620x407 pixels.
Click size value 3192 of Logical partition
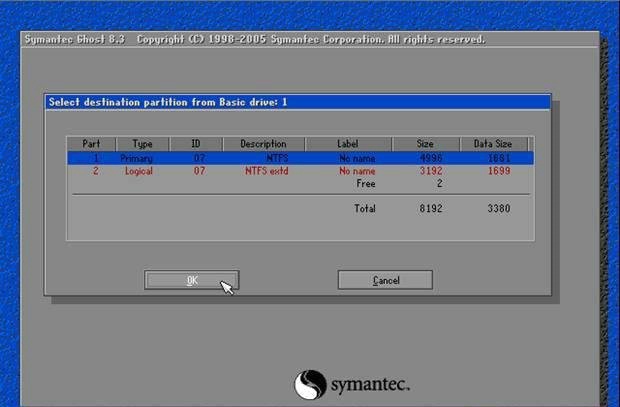(x=431, y=171)
